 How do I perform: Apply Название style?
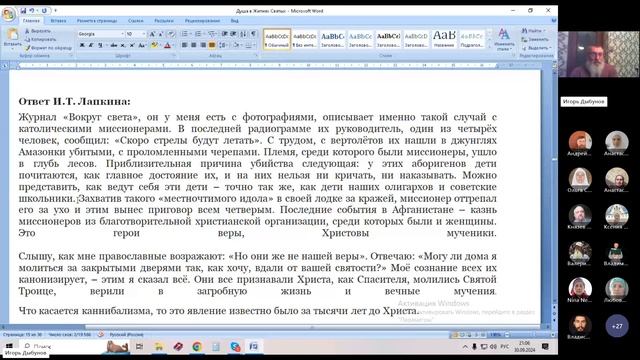(444, 40)
